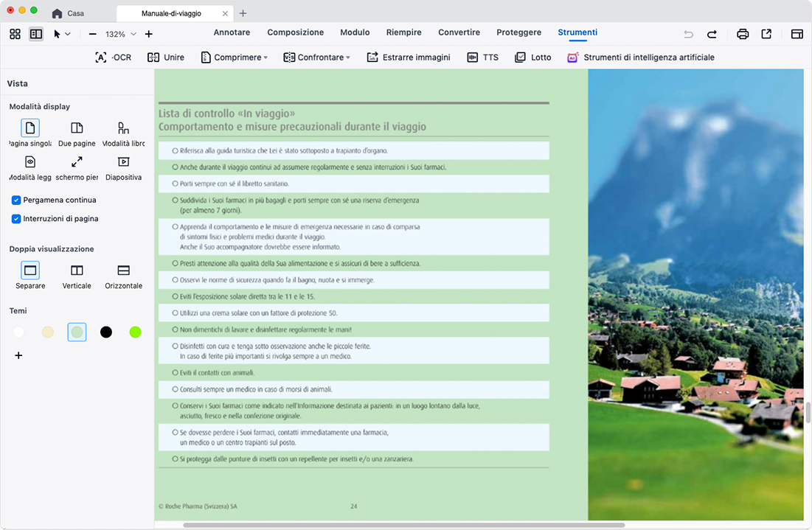Toggle Interruzioni di pagina checkbox

point(16,219)
